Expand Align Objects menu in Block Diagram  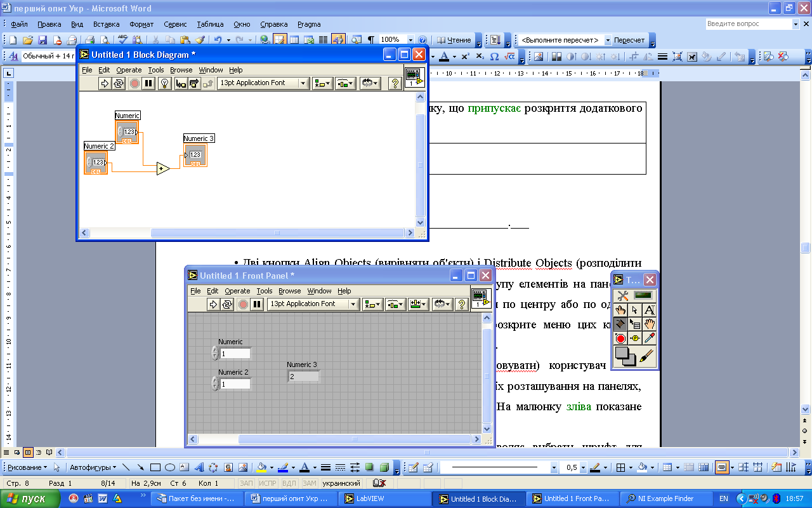tap(322, 83)
